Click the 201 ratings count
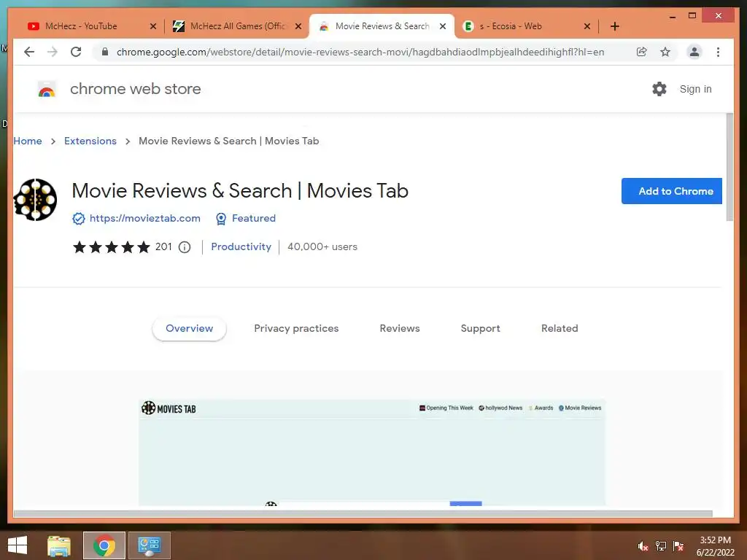 pyautogui.click(x=163, y=247)
